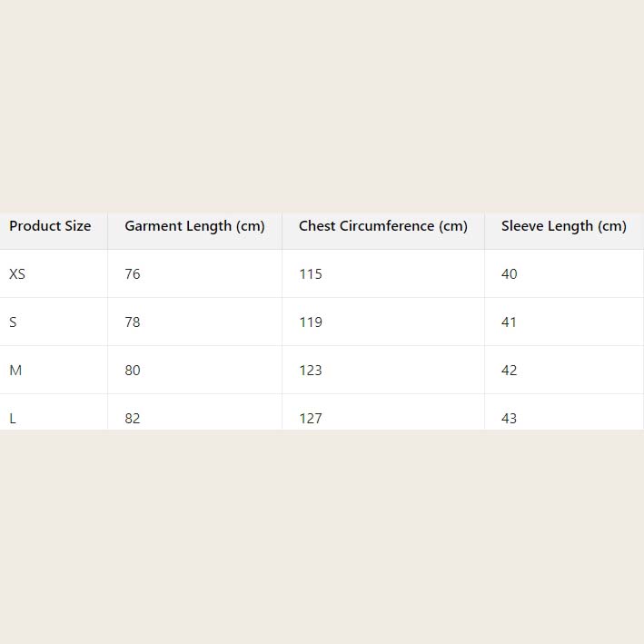The width and height of the screenshot is (644, 644).
Task: Click sleeve length value 43
Action: [x=510, y=418]
